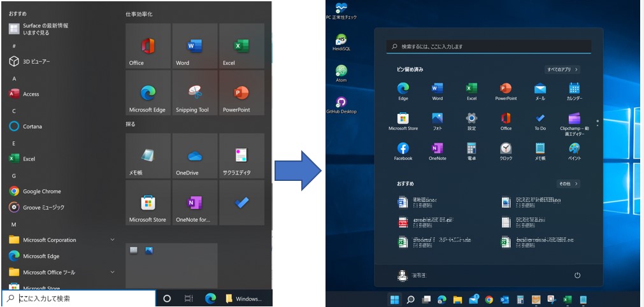The width and height of the screenshot is (644, 307).
Task: Open the blue checkmark To Do tile
Action: [x=241, y=203]
